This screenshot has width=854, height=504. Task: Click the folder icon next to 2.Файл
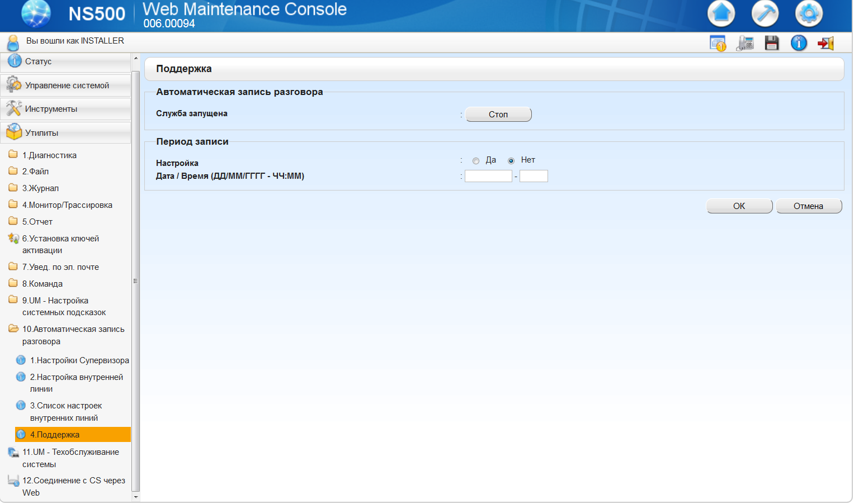(x=13, y=171)
